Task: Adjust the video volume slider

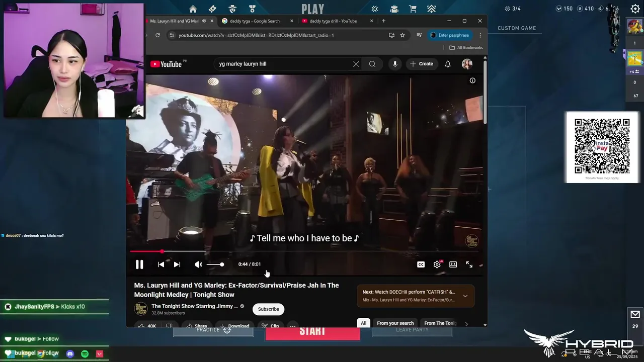Action: 215,264
